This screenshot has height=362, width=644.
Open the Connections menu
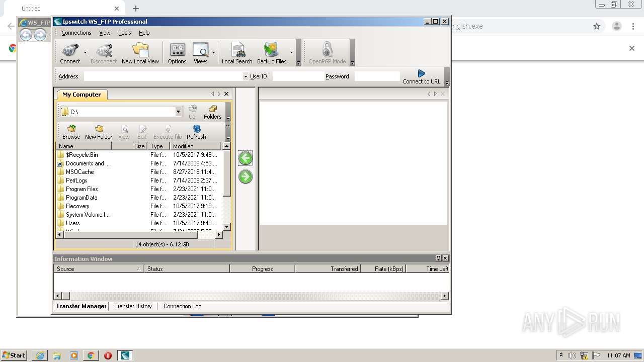pyautogui.click(x=76, y=33)
